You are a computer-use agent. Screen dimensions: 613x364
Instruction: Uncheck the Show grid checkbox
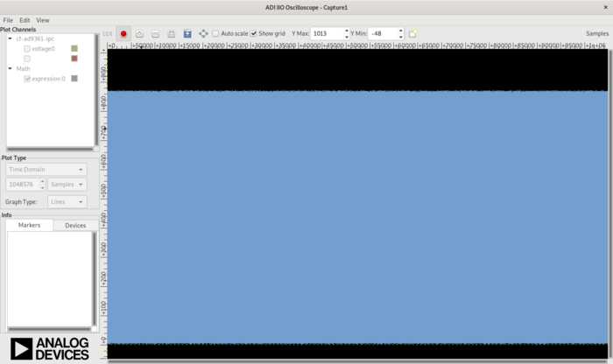coord(253,33)
